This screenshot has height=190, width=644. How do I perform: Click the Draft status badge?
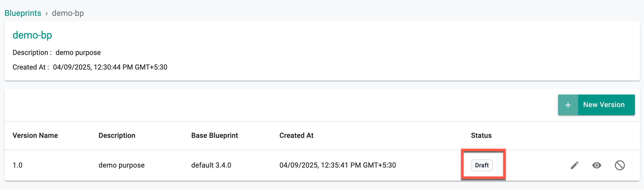pos(482,165)
